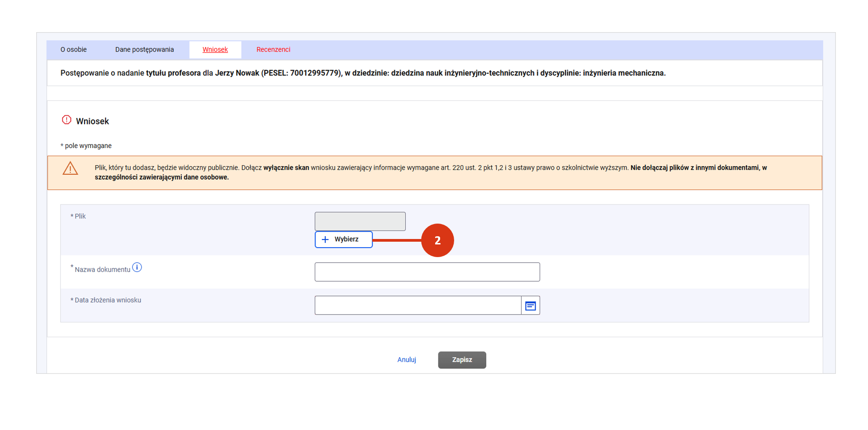Image resolution: width=868 pixels, height=430 pixels.
Task: Click the red exclamation icon near Wniosek heading
Action: (66, 120)
